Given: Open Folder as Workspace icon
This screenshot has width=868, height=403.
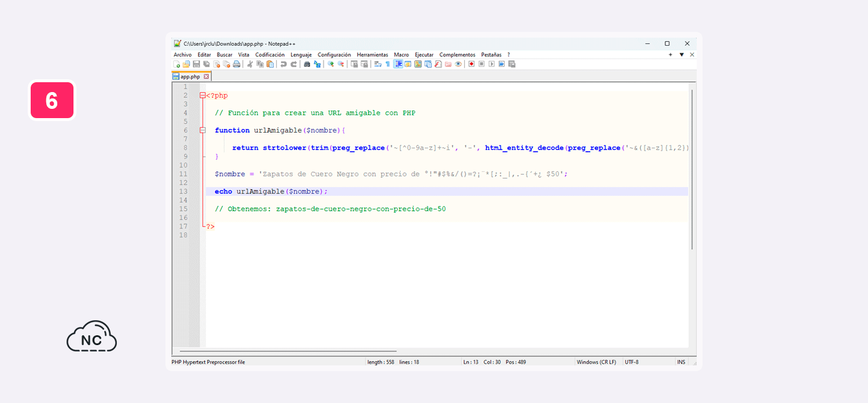Looking at the screenshot, I should click(448, 64).
